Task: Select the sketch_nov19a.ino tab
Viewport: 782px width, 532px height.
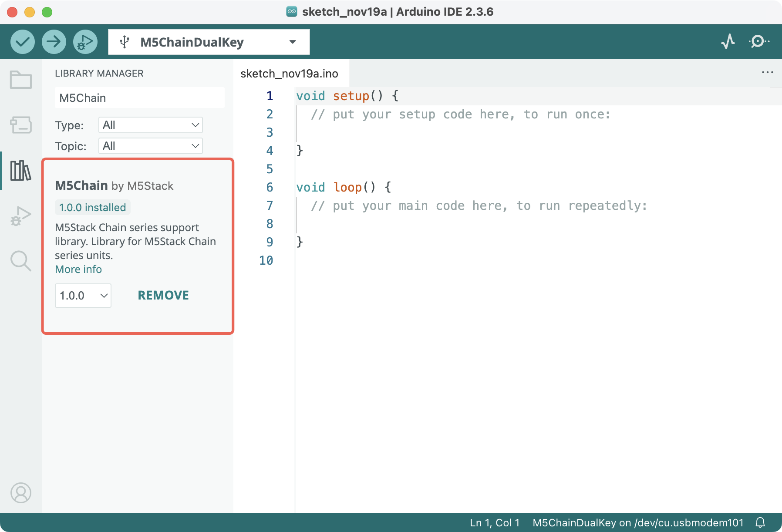Action: (x=289, y=74)
